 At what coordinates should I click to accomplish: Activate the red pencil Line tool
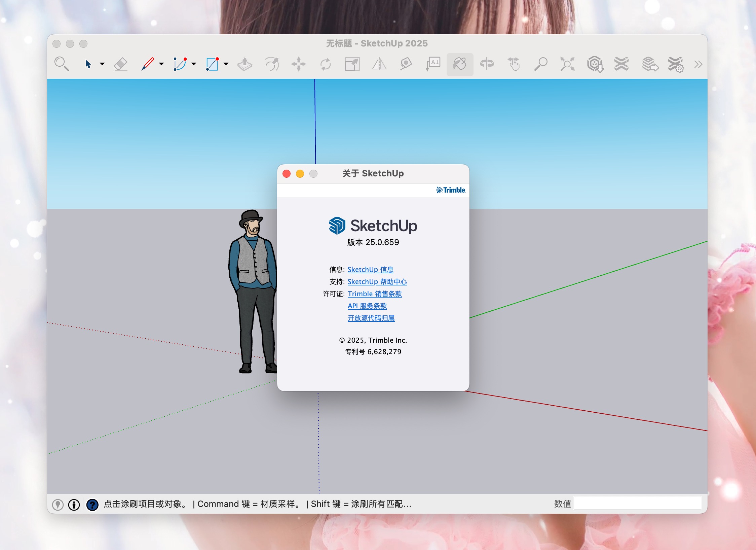tap(148, 64)
